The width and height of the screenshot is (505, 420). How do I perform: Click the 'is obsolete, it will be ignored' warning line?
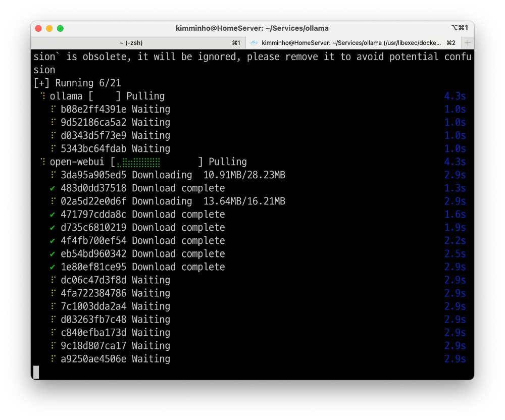click(252, 57)
